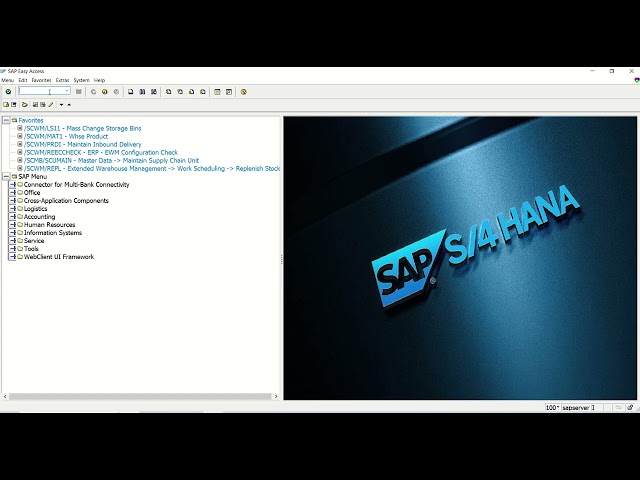Click the Previous Page icon
This screenshot has width=640, height=480.
(x=180, y=92)
